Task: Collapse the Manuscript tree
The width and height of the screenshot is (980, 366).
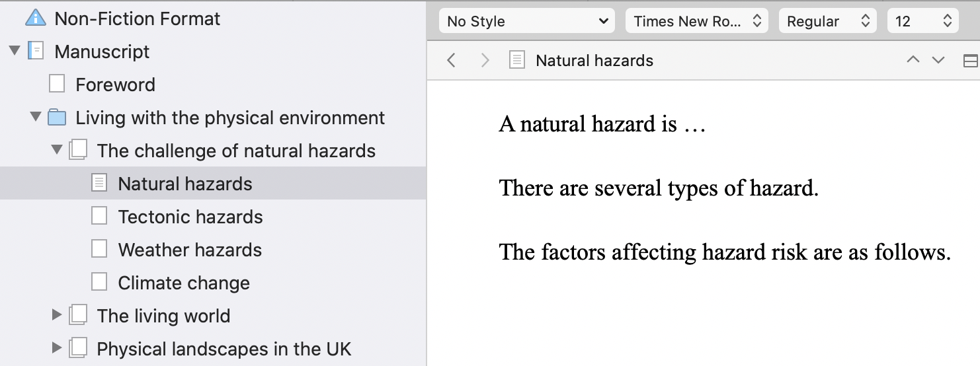Action: pos(15,51)
